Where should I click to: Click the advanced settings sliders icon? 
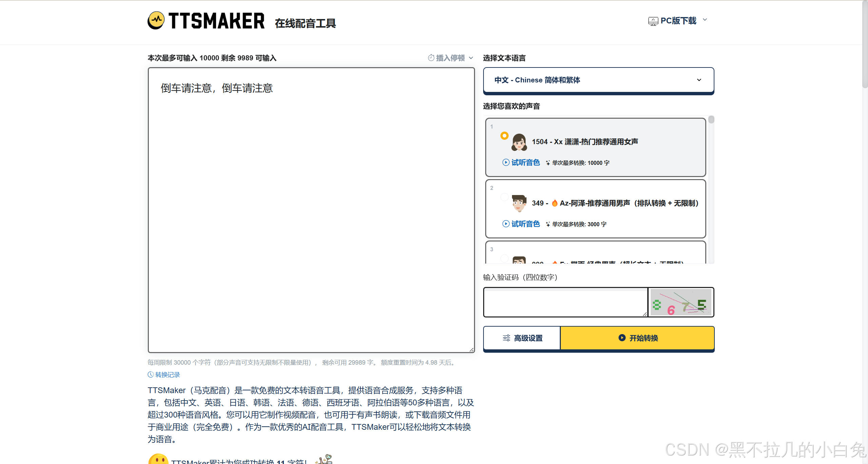(x=506, y=338)
